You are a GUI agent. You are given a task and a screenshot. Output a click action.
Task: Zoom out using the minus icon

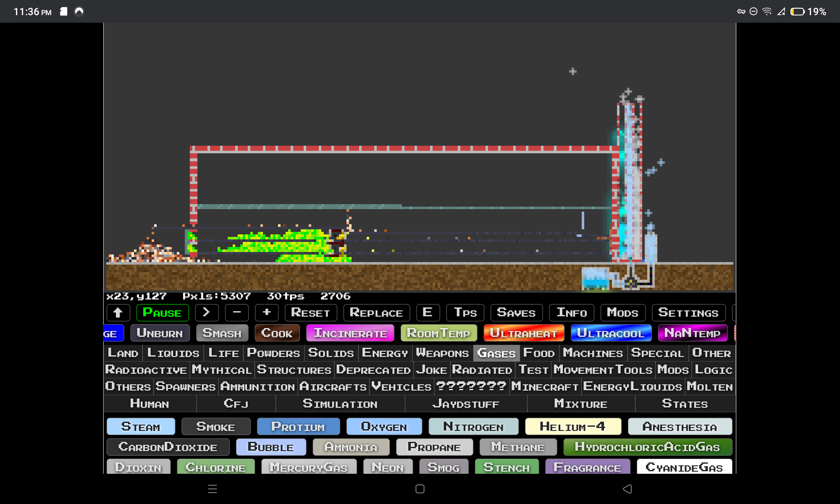236,312
